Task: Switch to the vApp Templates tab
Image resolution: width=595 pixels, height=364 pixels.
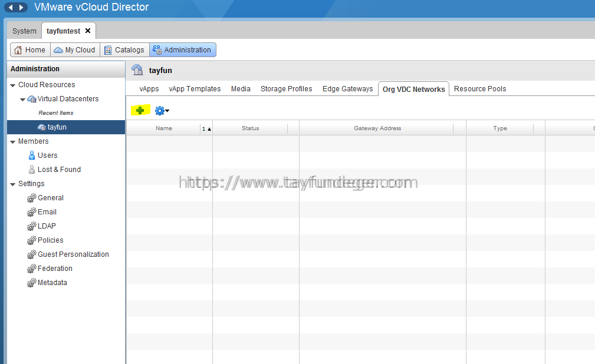Action: coord(195,89)
